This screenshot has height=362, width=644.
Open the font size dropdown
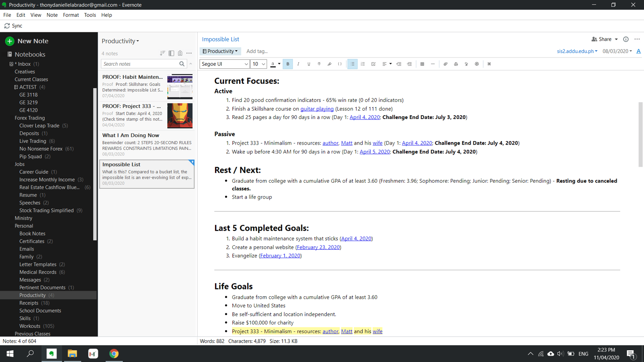pyautogui.click(x=259, y=64)
